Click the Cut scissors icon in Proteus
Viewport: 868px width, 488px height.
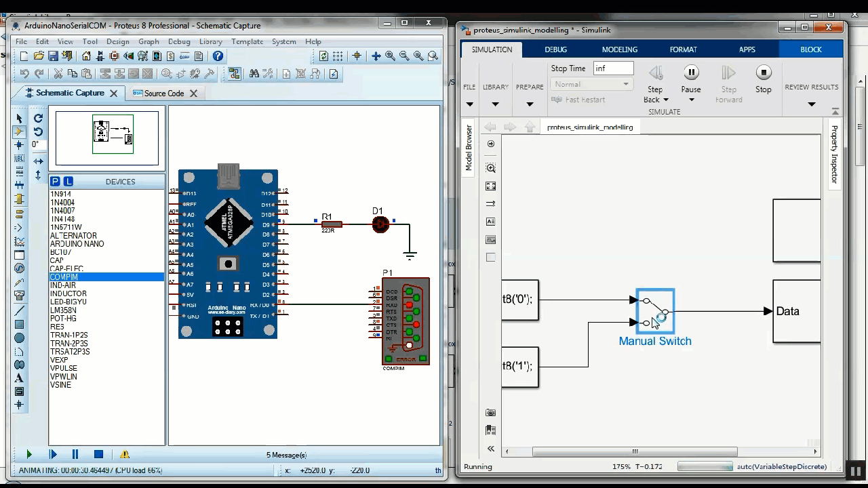pyautogui.click(x=58, y=74)
